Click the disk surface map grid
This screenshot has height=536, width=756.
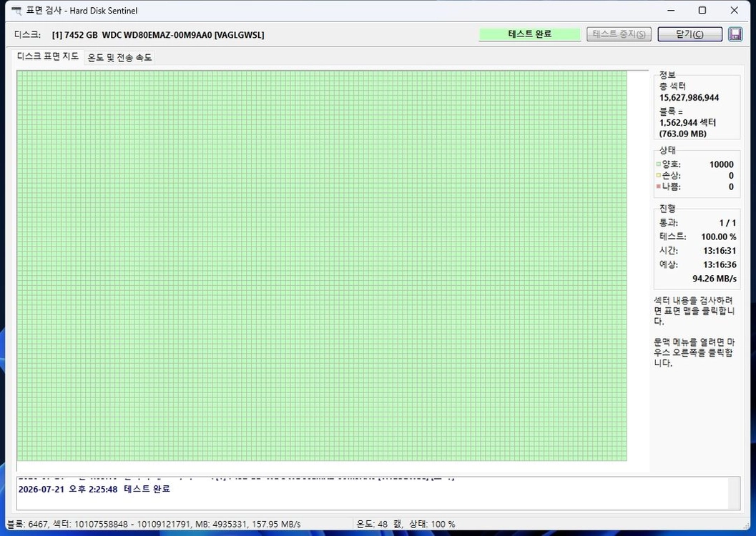tap(322, 266)
